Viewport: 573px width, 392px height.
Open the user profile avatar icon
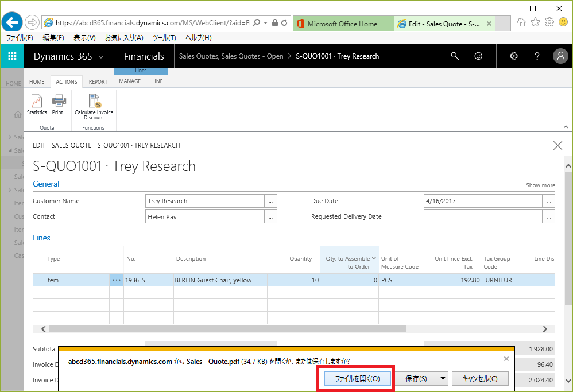pos(560,56)
